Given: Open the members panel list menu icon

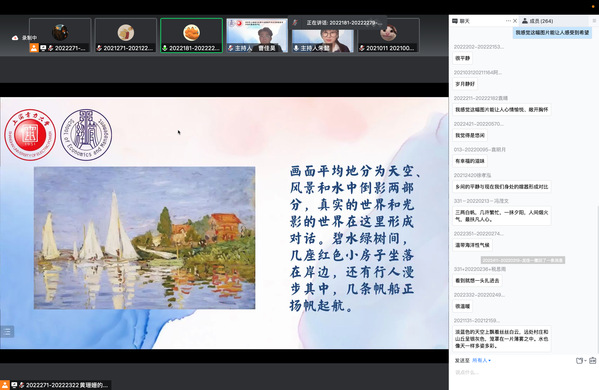Looking at the screenshot, I should click(x=594, y=21).
